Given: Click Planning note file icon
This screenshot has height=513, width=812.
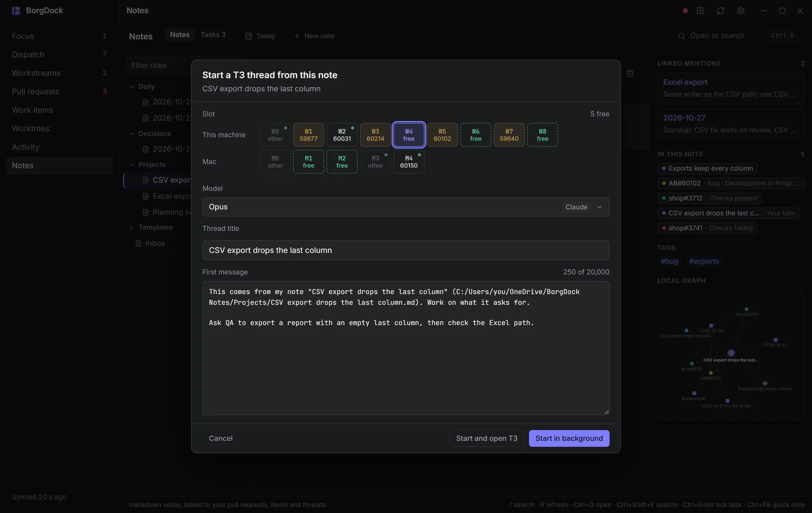Looking at the screenshot, I should (146, 213).
